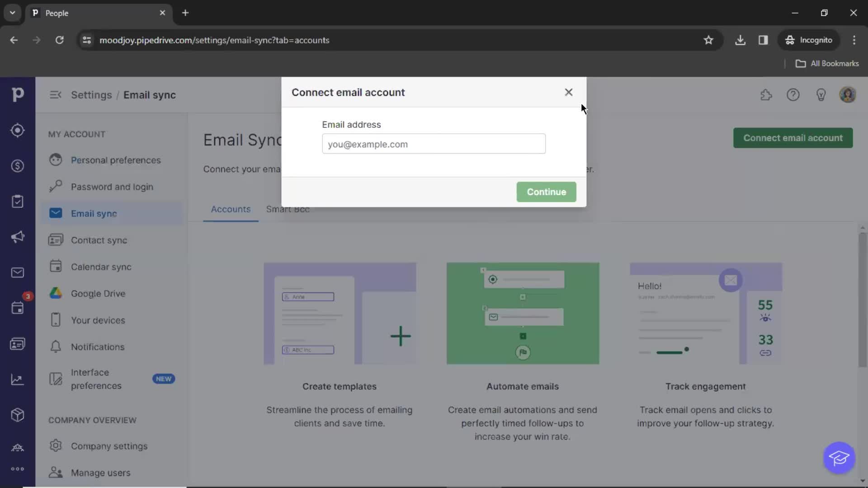
Task: Click the Notifications sidebar icon
Action: pos(56,346)
